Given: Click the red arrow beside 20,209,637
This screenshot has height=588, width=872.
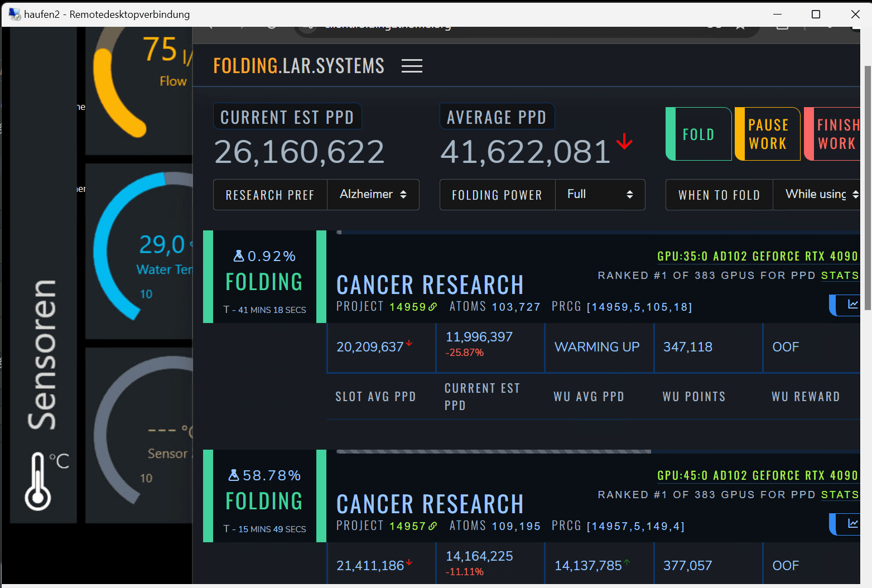Looking at the screenshot, I should tap(409, 343).
